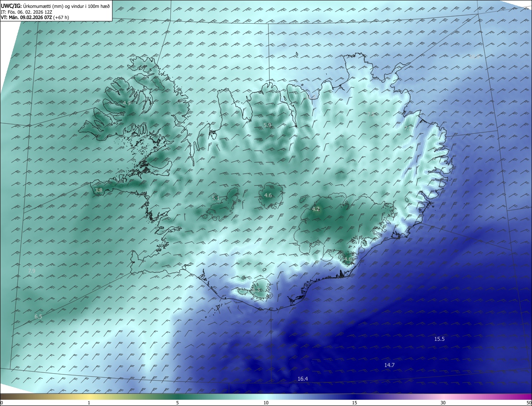Click the 5.9 precipitation value in north Iceland
This screenshot has height=406, width=532.
268,125
